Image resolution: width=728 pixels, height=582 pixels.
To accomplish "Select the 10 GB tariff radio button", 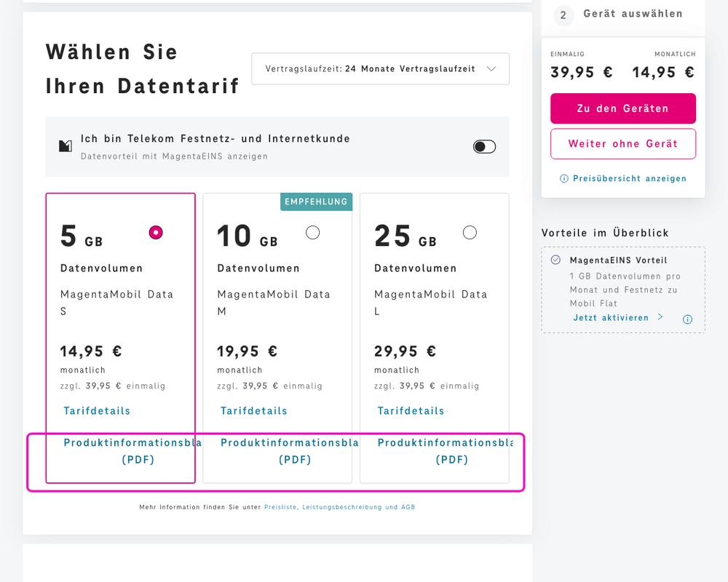I will [312, 232].
